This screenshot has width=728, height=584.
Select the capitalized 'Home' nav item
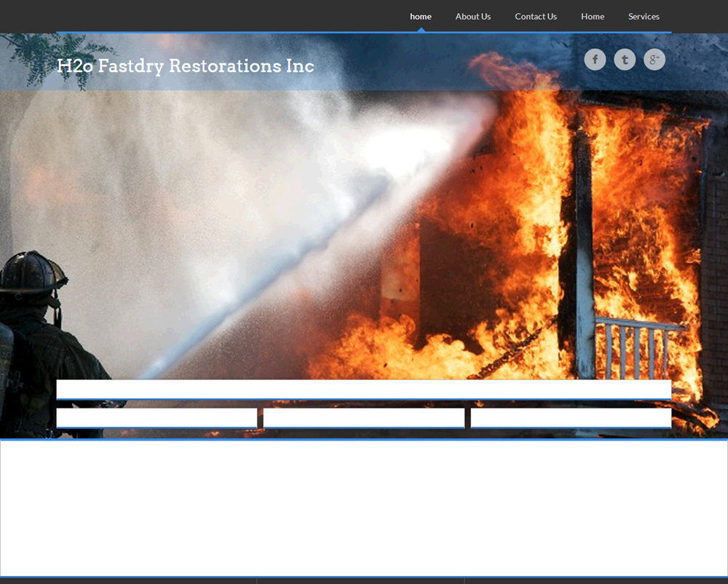pos(593,17)
